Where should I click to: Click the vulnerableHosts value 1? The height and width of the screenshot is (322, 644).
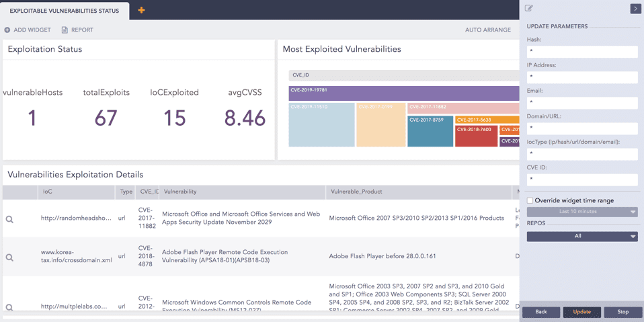point(32,118)
